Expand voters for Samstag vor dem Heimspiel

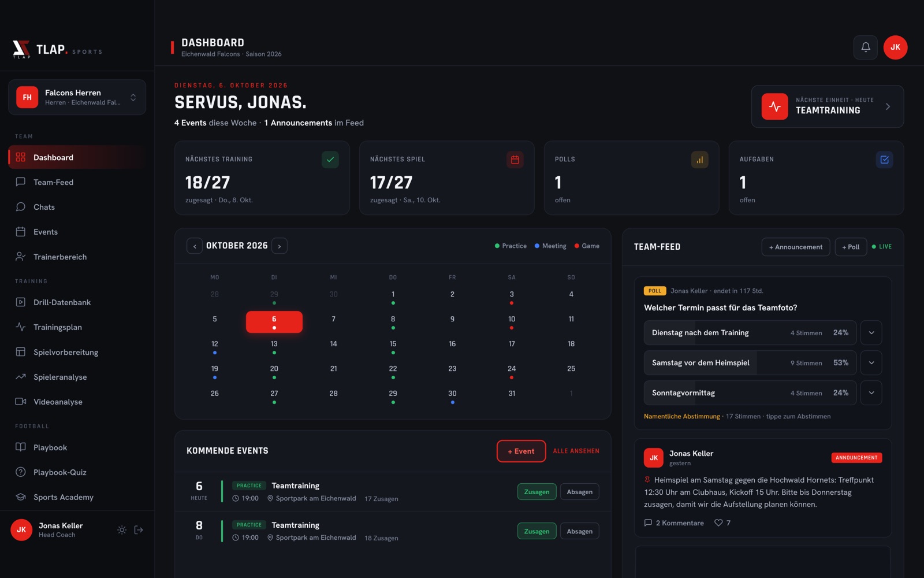click(x=871, y=363)
